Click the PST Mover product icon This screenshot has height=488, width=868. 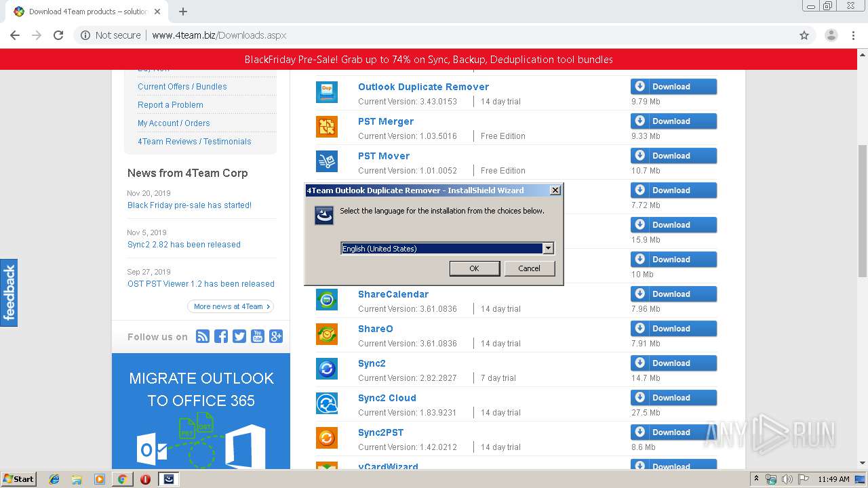pyautogui.click(x=327, y=161)
